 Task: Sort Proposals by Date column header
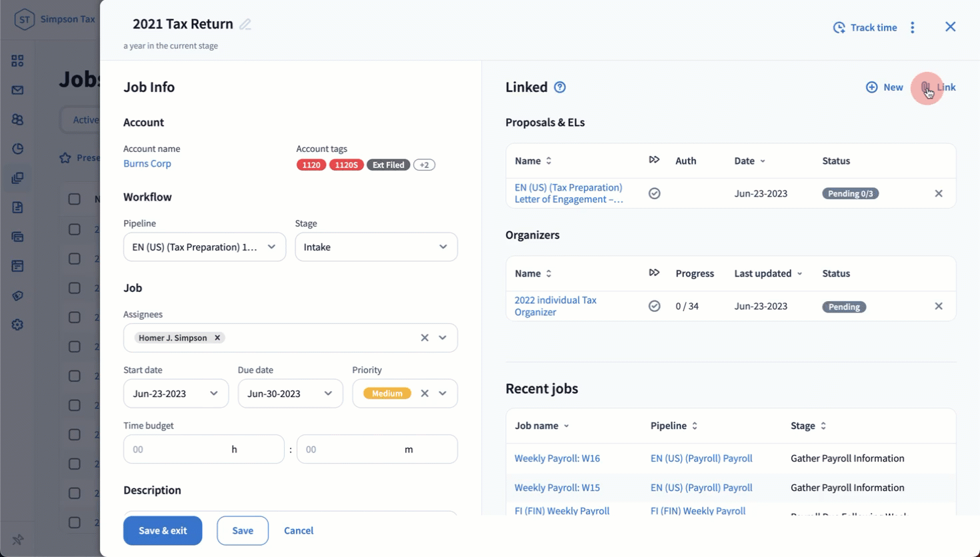pos(749,161)
